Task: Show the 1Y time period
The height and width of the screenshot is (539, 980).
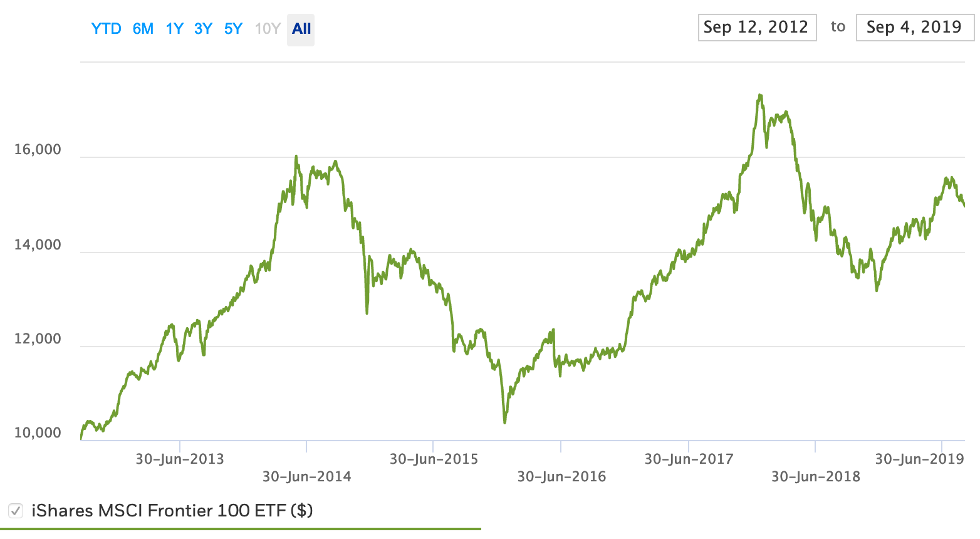Action: coord(174,29)
